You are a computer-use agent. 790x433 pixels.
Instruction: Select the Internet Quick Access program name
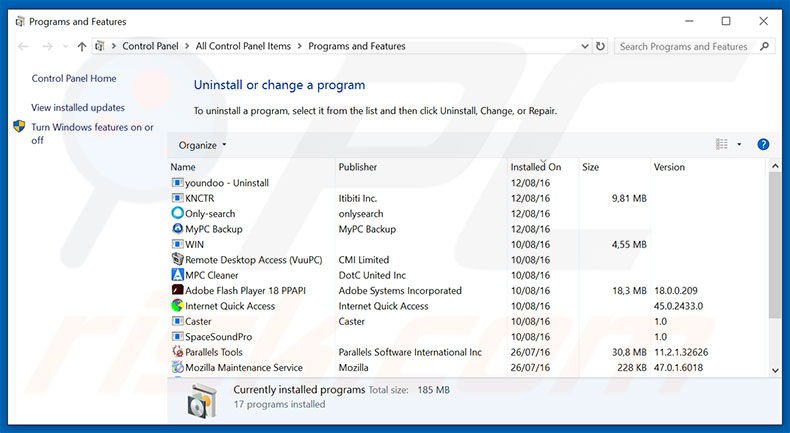pos(230,306)
